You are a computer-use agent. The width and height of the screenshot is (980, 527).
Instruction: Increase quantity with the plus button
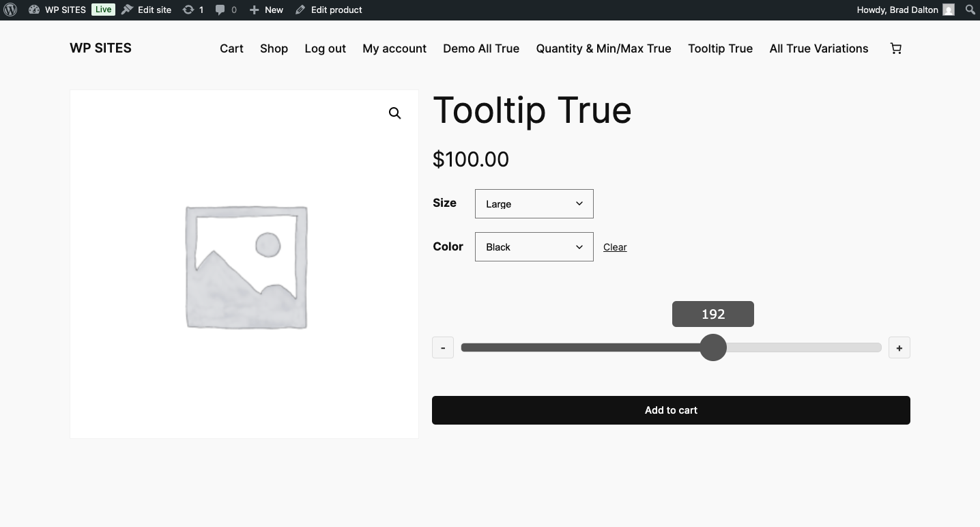coord(899,348)
